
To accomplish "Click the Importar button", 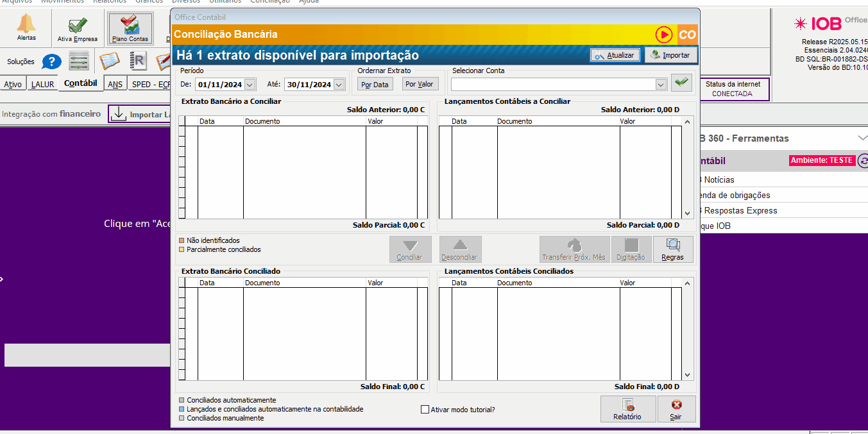I will click(670, 55).
